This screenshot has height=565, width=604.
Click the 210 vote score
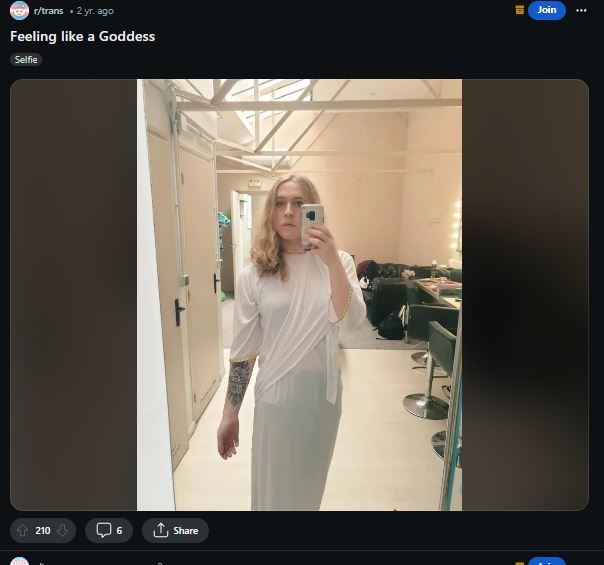(43, 531)
